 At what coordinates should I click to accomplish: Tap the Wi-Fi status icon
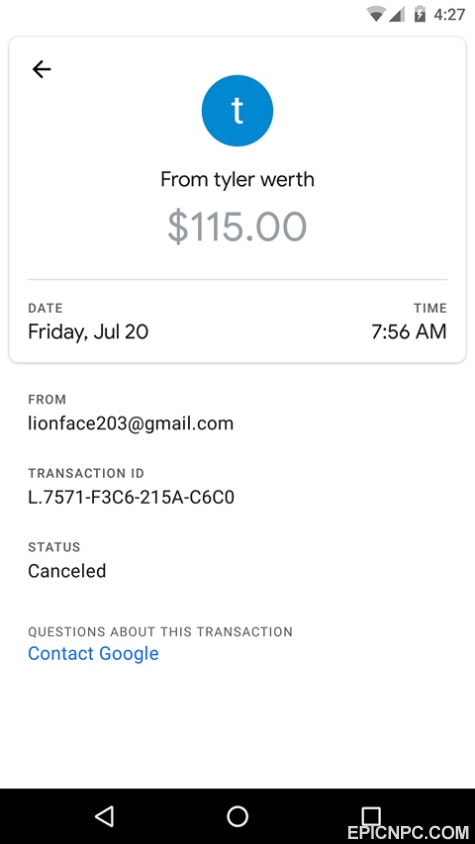pyautogui.click(x=375, y=13)
